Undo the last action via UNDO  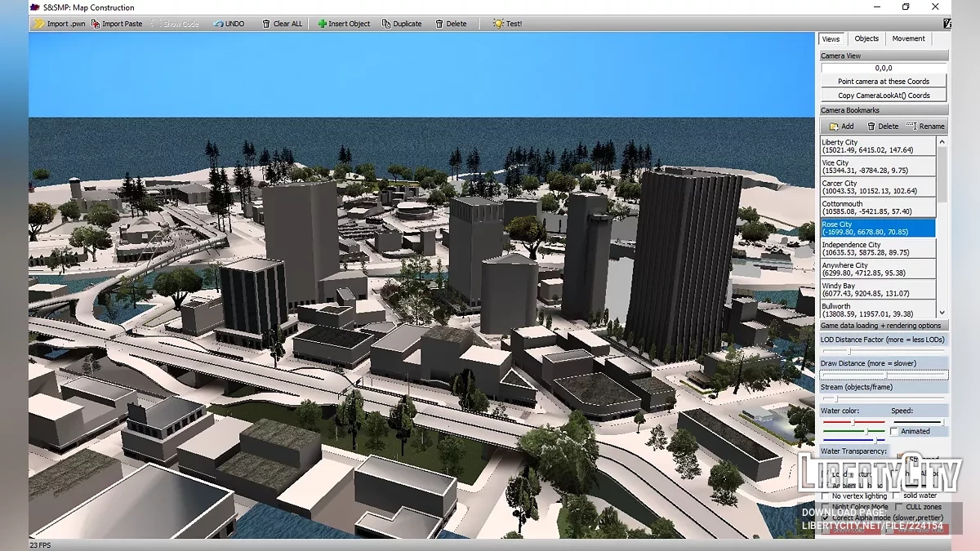228,24
